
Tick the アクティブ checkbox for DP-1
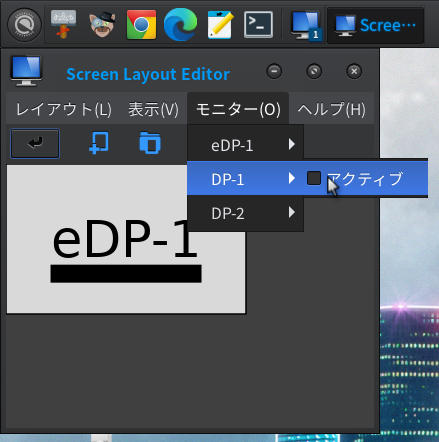pyautogui.click(x=314, y=178)
